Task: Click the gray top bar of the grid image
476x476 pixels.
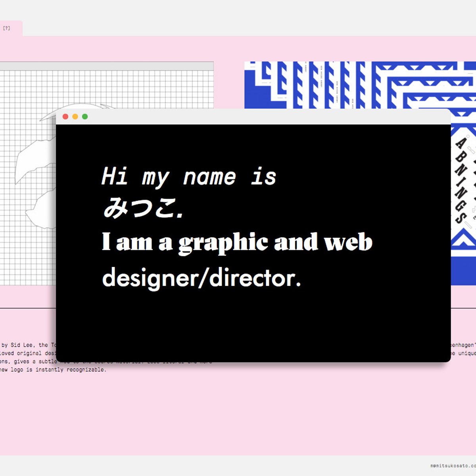Action: pyautogui.click(x=106, y=66)
